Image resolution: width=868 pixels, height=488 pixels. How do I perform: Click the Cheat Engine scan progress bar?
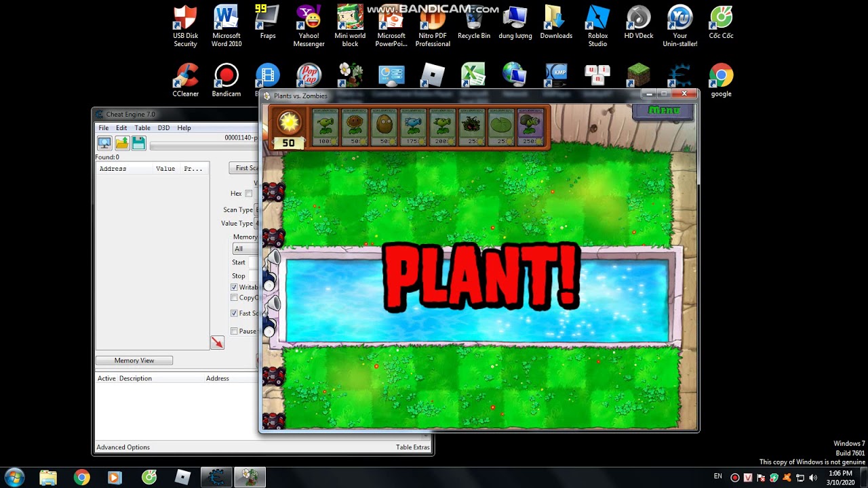[203, 146]
